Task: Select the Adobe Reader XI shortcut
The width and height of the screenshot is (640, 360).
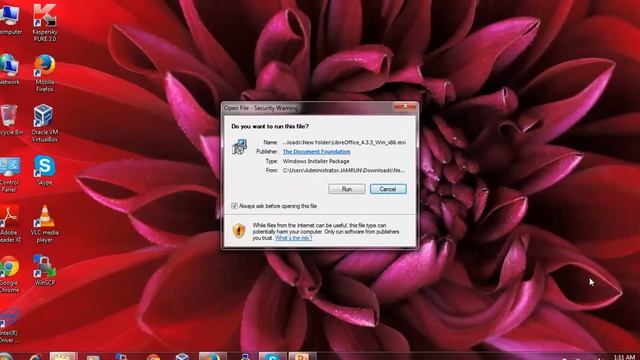Action: tap(11, 224)
